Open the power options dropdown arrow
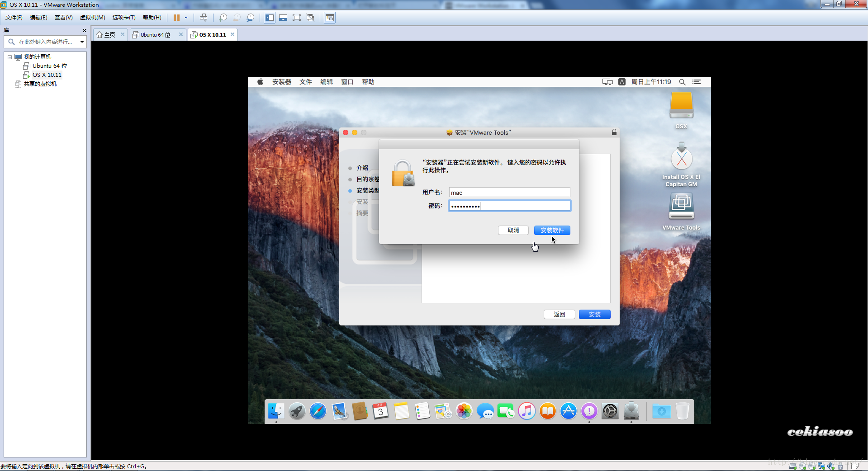 [x=186, y=18]
